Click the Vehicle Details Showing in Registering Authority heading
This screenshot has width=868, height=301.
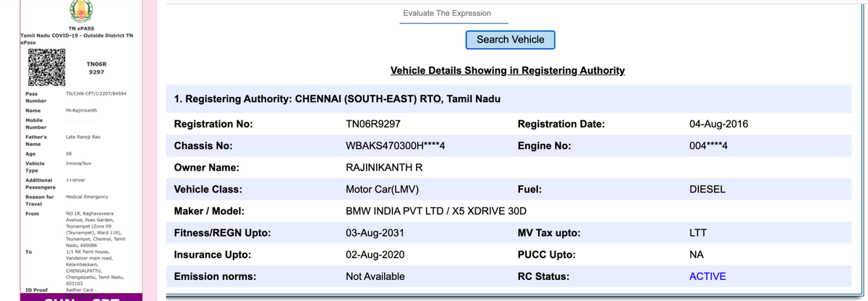tap(507, 71)
